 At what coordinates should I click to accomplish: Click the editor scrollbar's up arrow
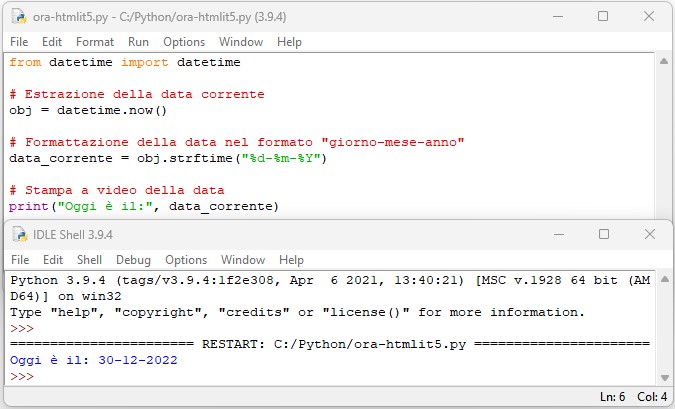tap(664, 62)
